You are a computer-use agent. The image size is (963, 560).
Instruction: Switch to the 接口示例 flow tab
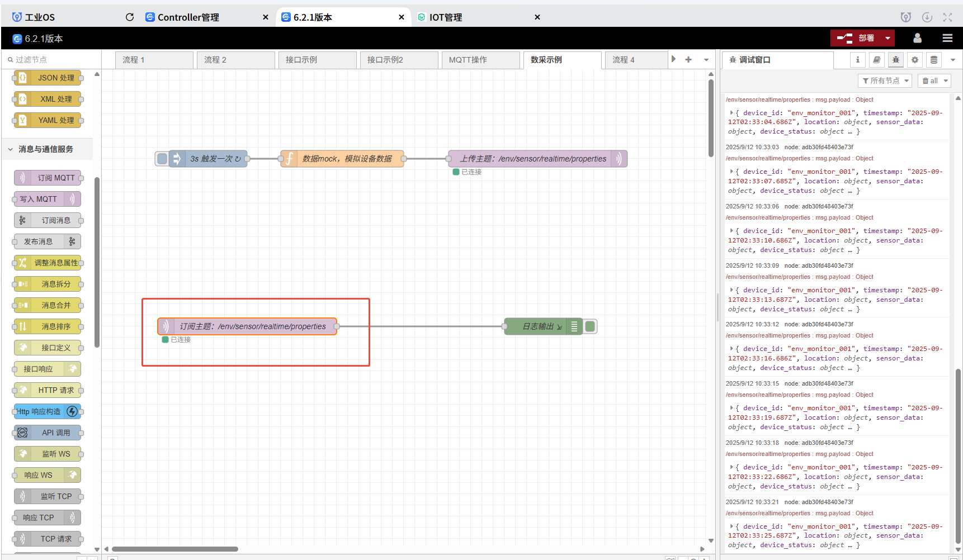pyautogui.click(x=317, y=60)
